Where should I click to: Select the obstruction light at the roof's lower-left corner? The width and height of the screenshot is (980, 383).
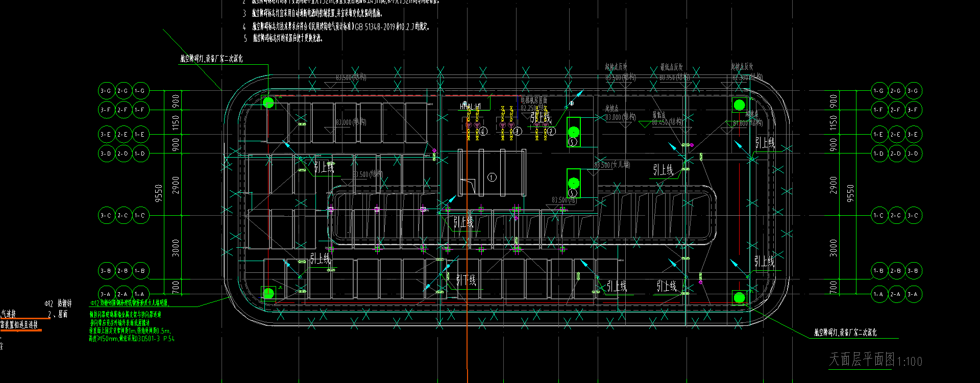pos(268,293)
